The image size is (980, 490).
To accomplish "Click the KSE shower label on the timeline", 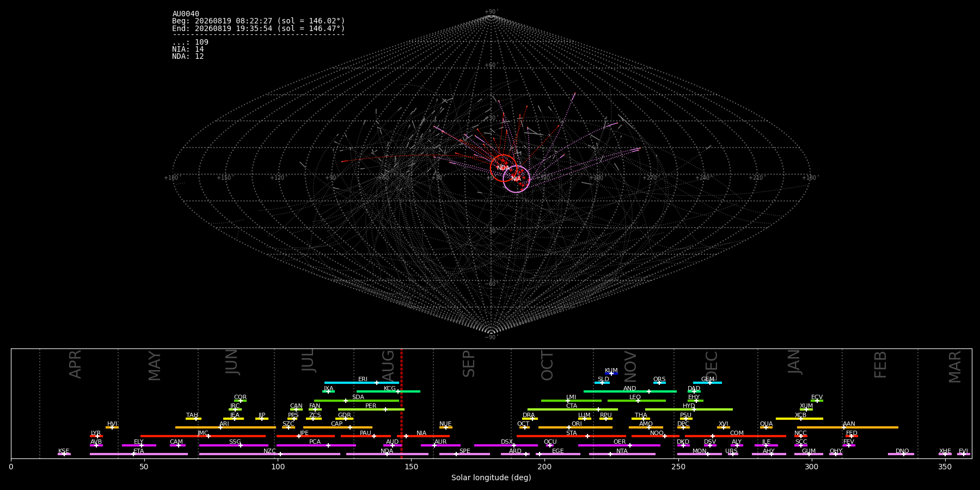I will [x=64, y=451].
